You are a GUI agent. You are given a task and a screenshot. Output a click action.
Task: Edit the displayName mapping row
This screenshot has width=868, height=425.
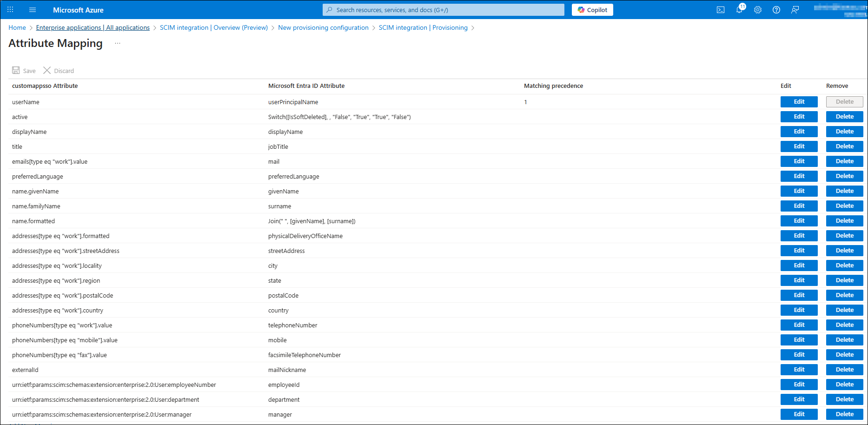[x=799, y=132]
